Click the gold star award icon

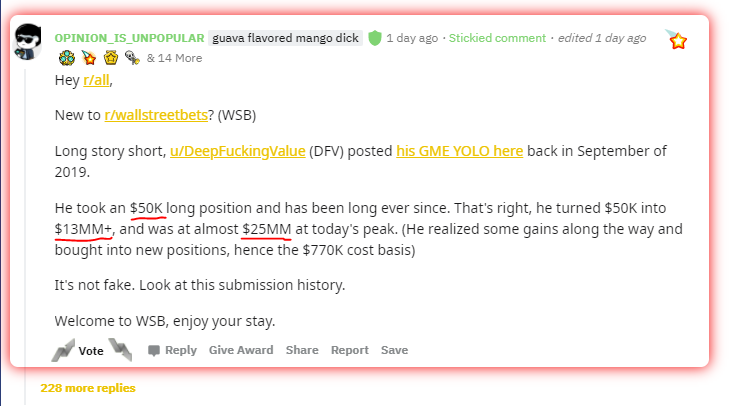677,40
